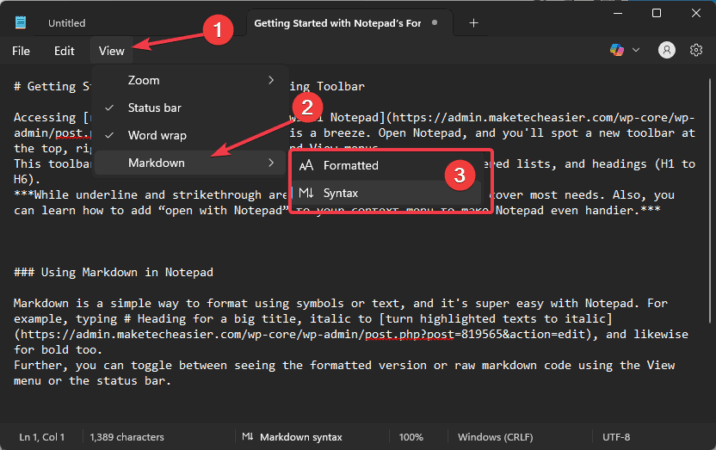Image resolution: width=716 pixels, height=450 pixels.
Task: Choose Syntax view in Markdown submenu
Action: [x=386, y=193]
